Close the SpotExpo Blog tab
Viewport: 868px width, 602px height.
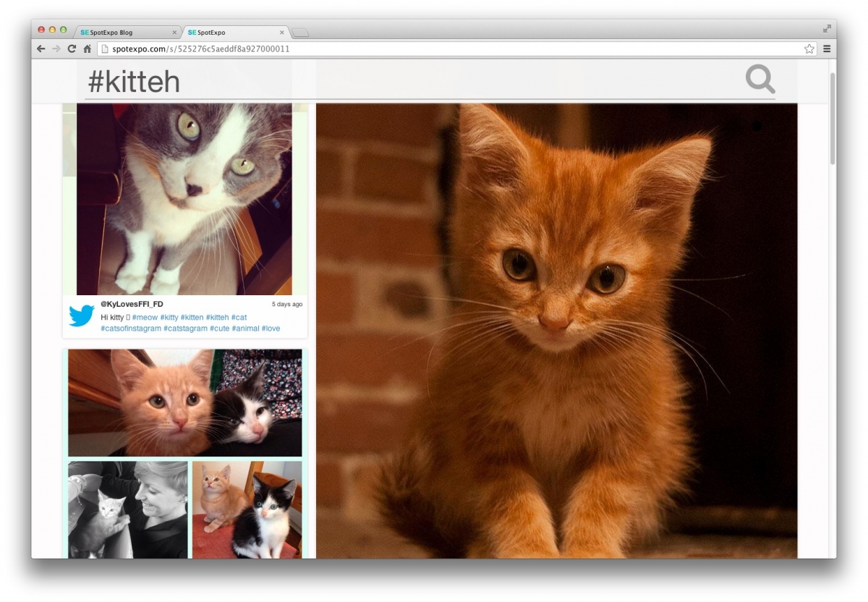click(x=174, y=33)
